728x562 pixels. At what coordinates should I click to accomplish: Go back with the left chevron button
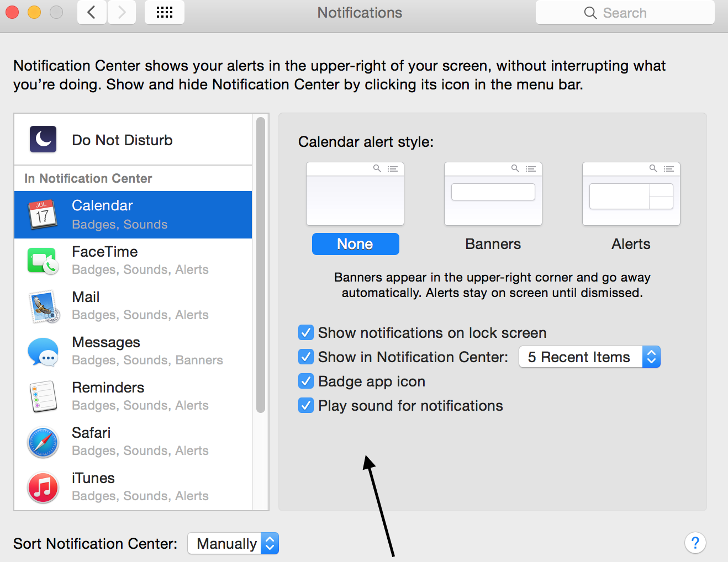point(92,12)
